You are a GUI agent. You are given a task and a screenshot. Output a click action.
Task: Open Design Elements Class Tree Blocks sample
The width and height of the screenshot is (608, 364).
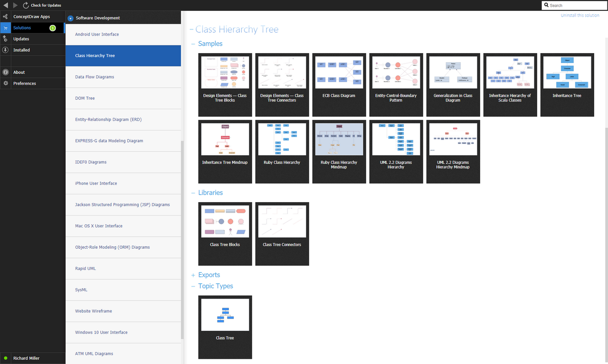225,85
